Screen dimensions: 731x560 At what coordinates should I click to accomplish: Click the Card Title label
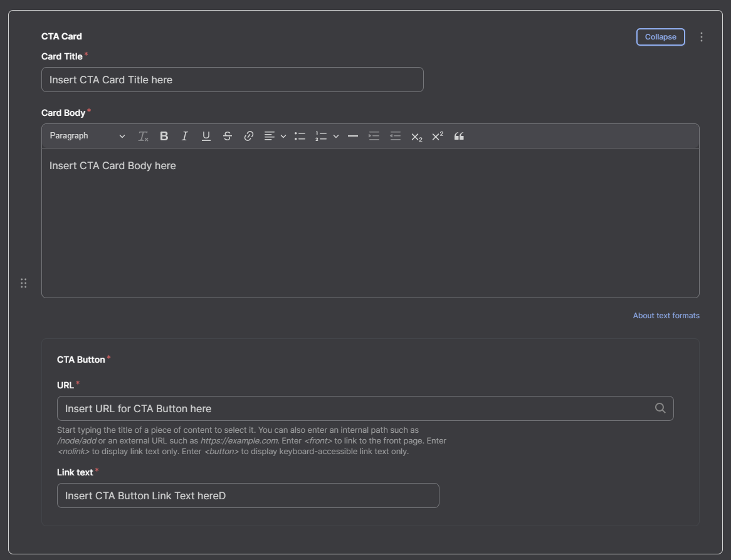pos(62,56)
